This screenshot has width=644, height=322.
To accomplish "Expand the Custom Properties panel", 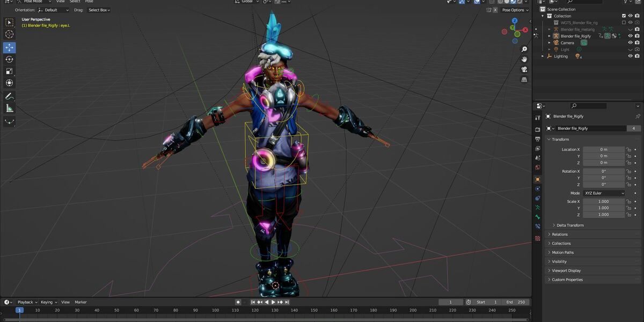I will click(593, 280).
